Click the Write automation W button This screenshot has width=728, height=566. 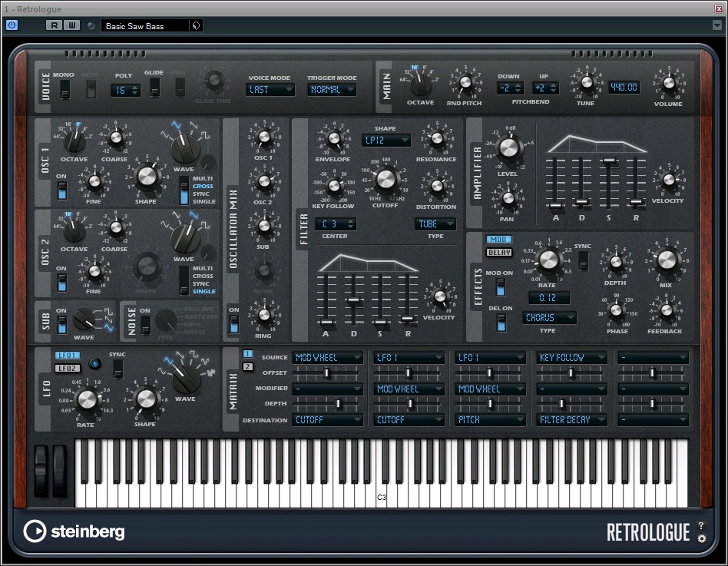click(x=71, y=25)
